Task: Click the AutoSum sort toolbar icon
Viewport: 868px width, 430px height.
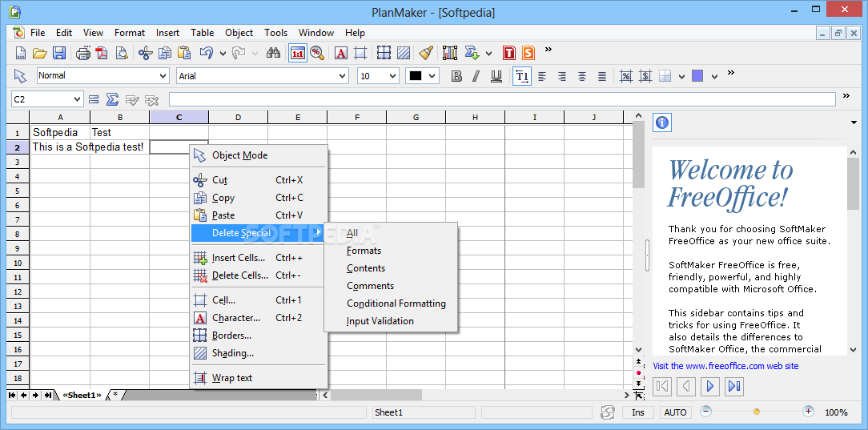Action: 472,53
